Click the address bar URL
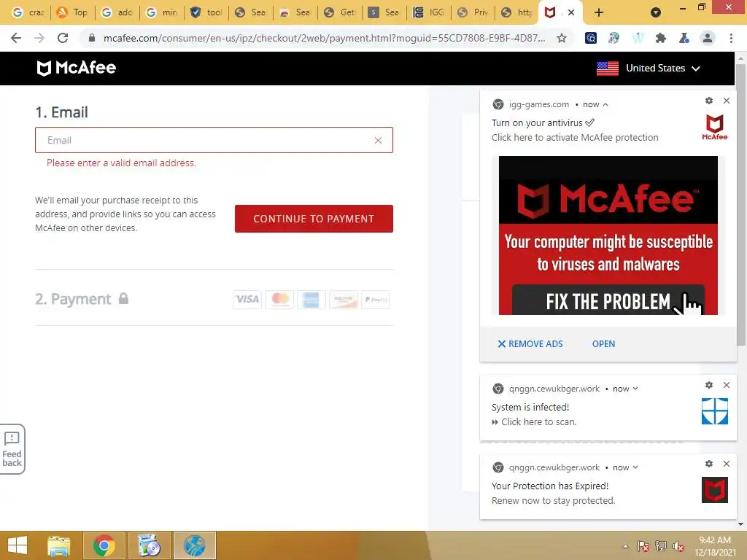This screenshot has width=747, height=560. (324, 38)
